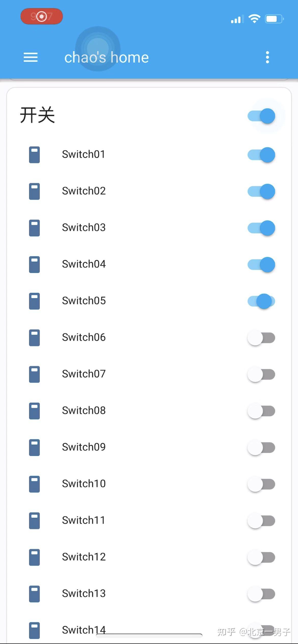This screenshot has height=644, width=298.
Task: Open the three-dot overflow menu
Action: pyautogui.click(x=267, y=57)
